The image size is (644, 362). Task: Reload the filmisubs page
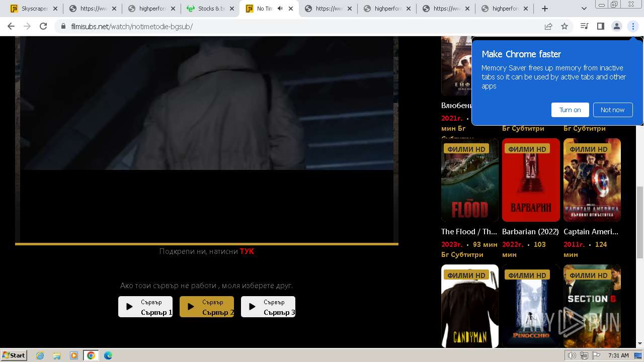[x=43, y=26]
